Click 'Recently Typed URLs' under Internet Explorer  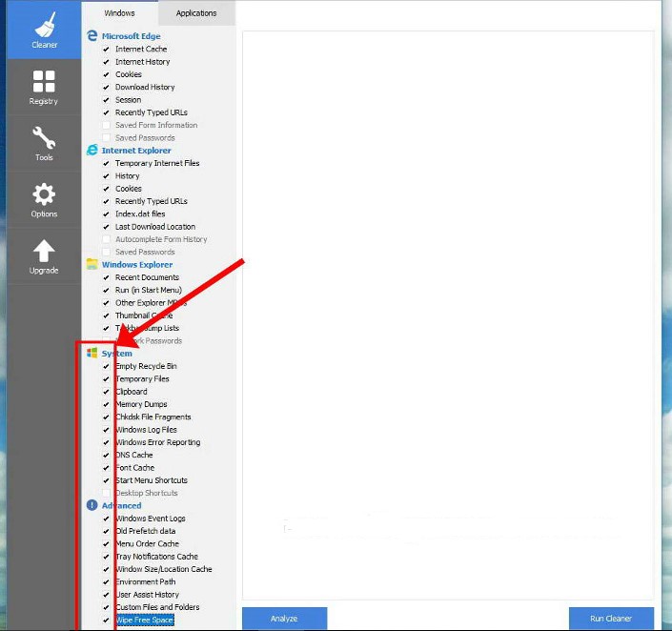coord(152,201)
